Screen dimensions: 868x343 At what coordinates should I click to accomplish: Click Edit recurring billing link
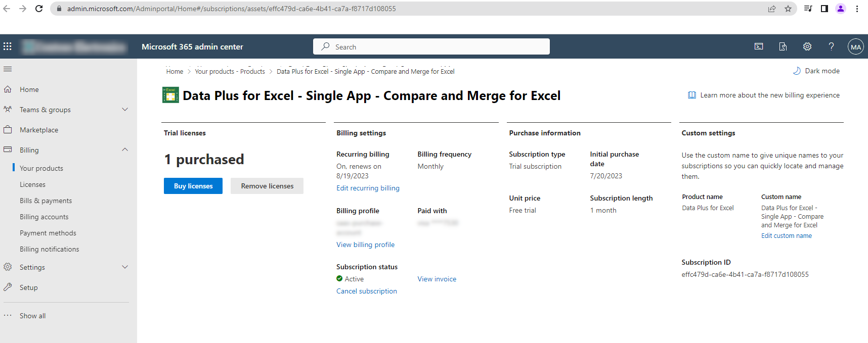368,188
